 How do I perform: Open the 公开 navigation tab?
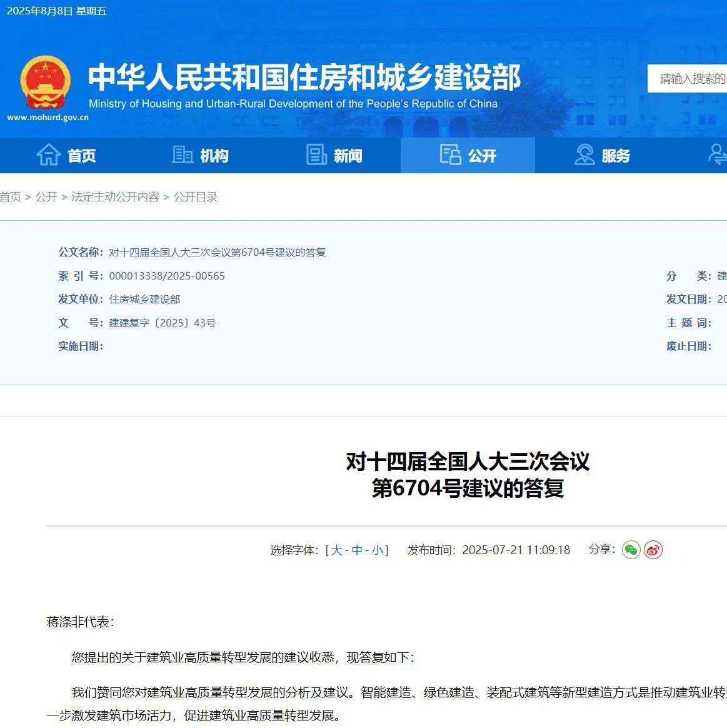pos(468,155)
